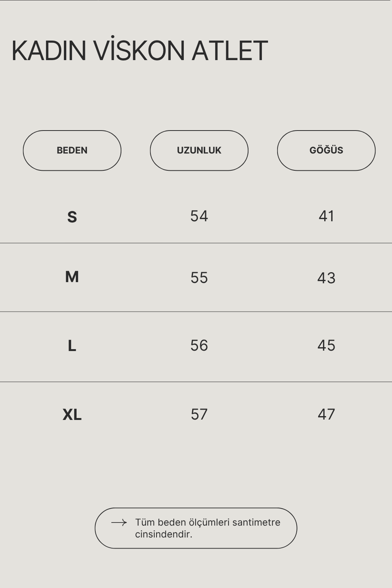Click the arrow icon in the note
This screenshot has width=392, height=588.
click(x=119, y=523)
